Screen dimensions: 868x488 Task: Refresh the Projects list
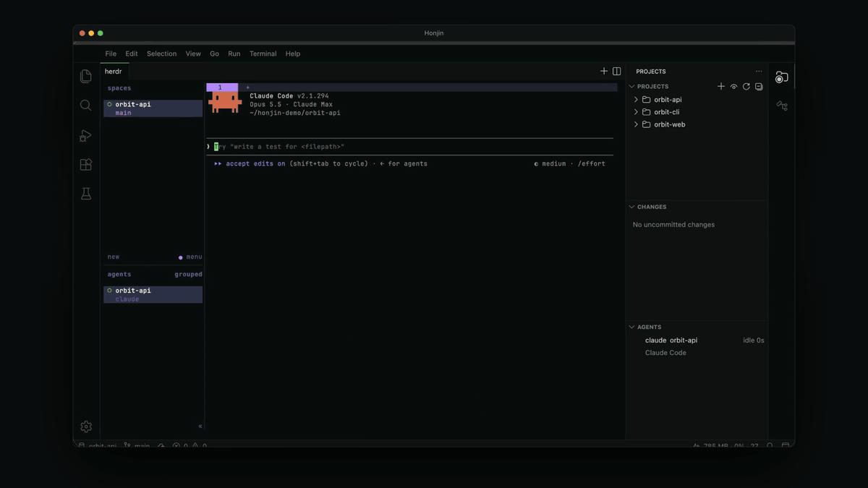click(x=746, y=87)
